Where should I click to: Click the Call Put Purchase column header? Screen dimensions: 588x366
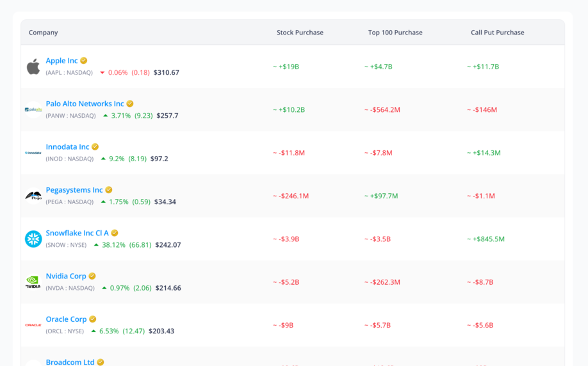[x=498, y=33]
